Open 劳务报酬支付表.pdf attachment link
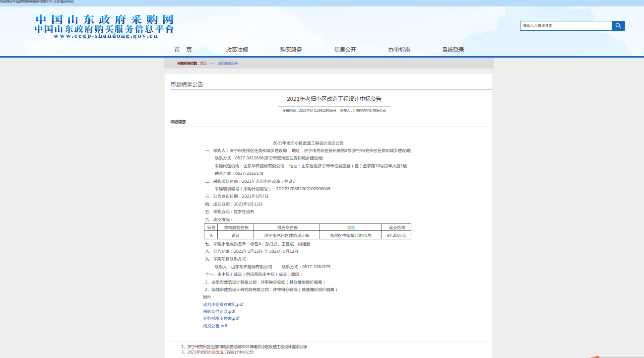Screen dimensions: 644x358 [221, 318]
